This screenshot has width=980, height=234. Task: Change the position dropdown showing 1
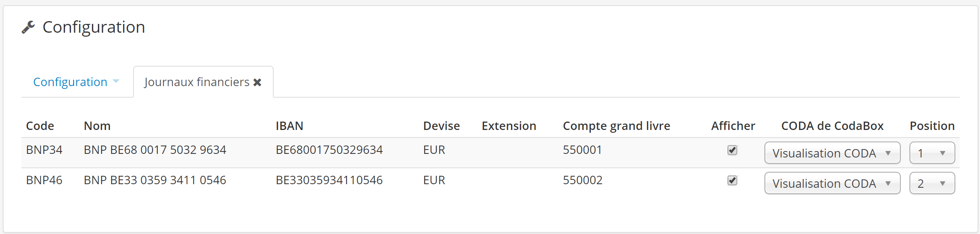point(932,153)
